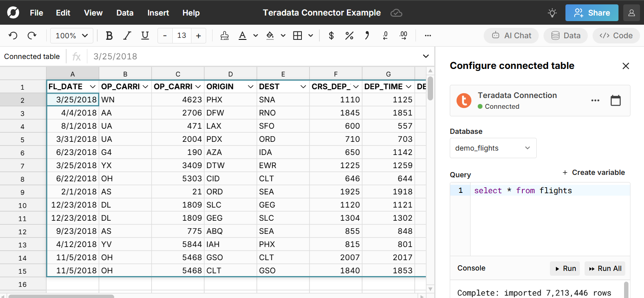Open the View menu
Image resolution: width=644 pixels, height=298 pixels.
point(93,13)
